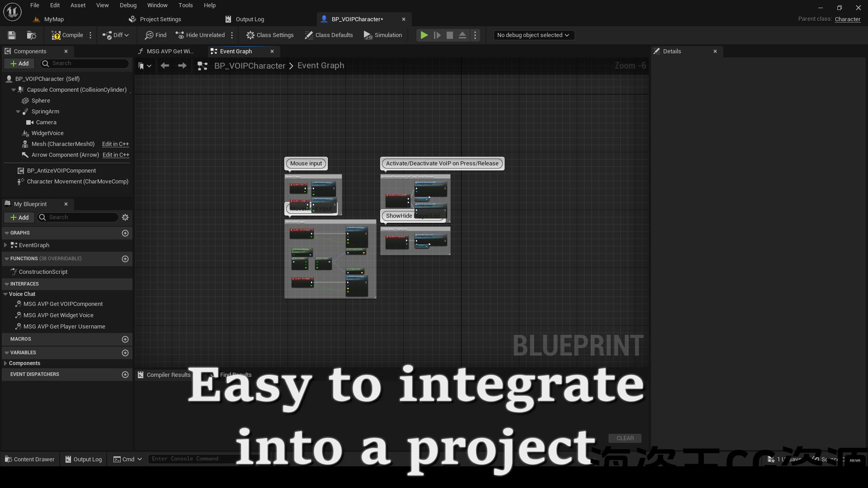
Task: Collapse the Voice Chat interfaces category
Action: (x=5, y=294)
